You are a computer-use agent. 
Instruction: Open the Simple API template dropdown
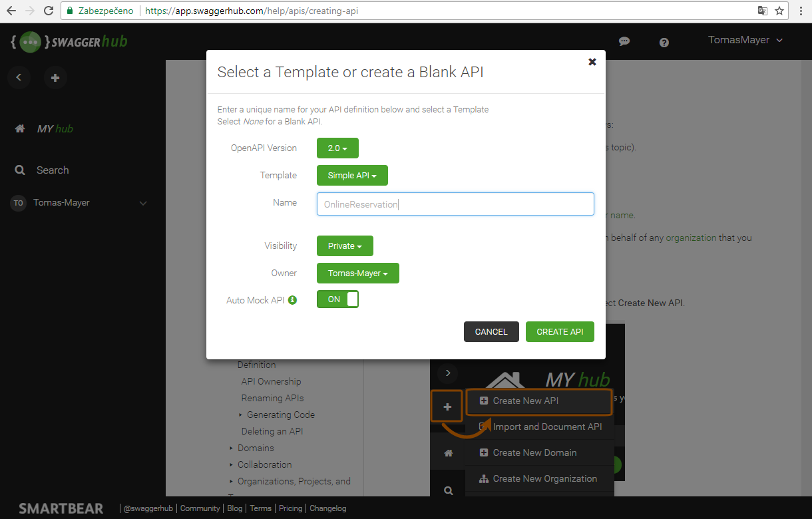tap(352, 176)
